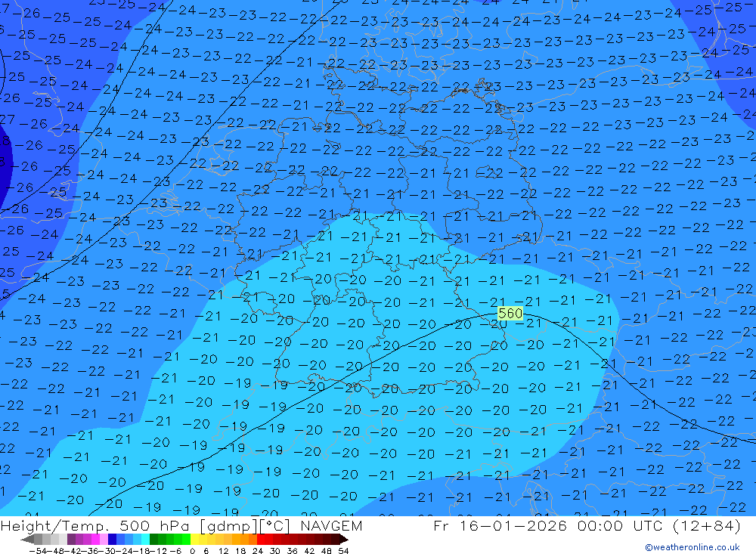Click the 560 height contour label
The height and width of the screenshot is (554, 756).
pyautogui.click(x=510, y=314)
